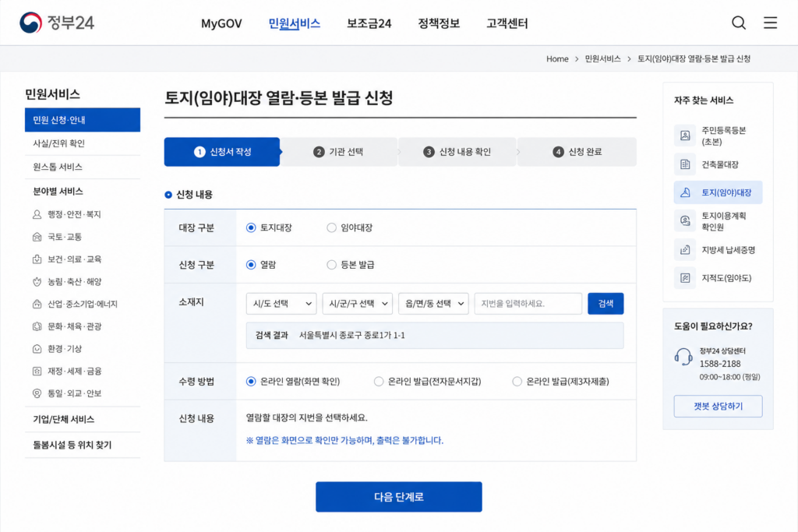
Task: Click the 재정·세제·금융 category icon
Action: pyautogui.click(x=37, y=372)
